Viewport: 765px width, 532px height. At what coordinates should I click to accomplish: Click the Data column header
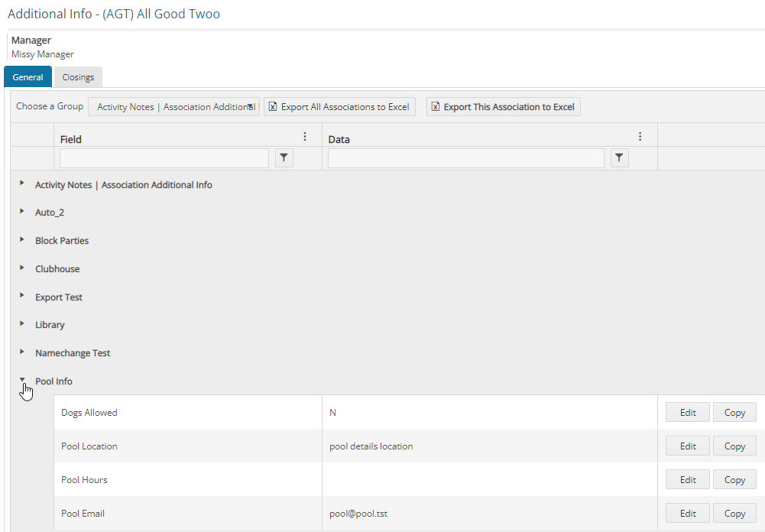tap(339, 140)
